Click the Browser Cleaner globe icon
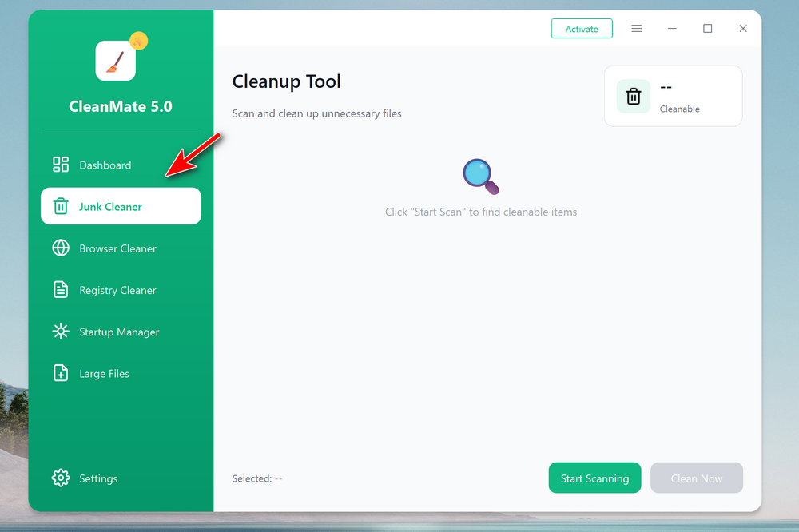Screen dimensions: 799x532 61,248
